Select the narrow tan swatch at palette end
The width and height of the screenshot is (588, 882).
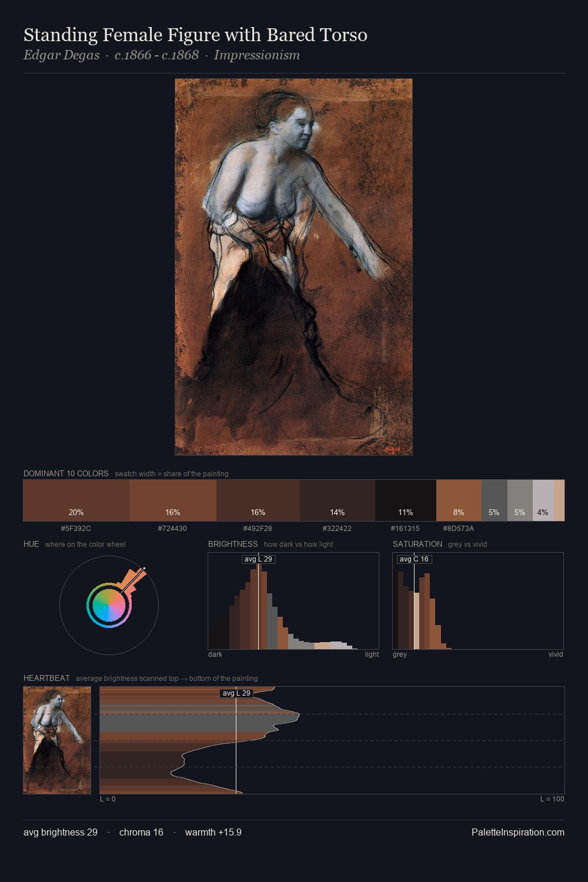click(559, 500)
